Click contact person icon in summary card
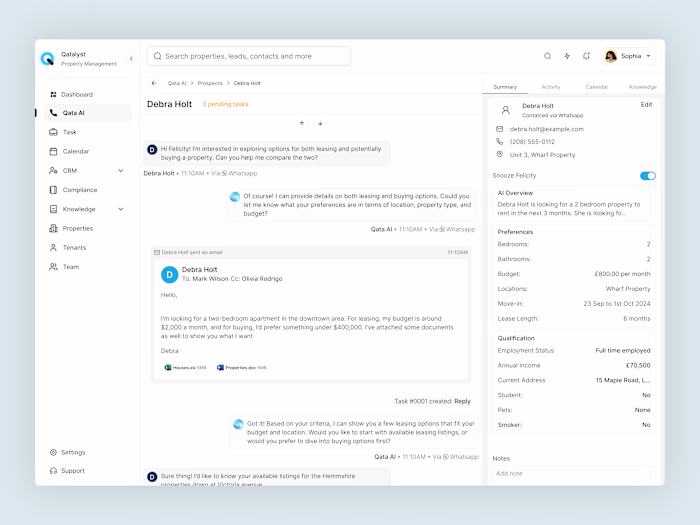The image size is (700, 525). [505, 110]
